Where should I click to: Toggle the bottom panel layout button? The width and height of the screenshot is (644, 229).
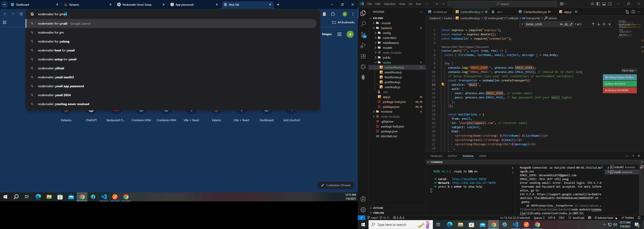(604, 4)
